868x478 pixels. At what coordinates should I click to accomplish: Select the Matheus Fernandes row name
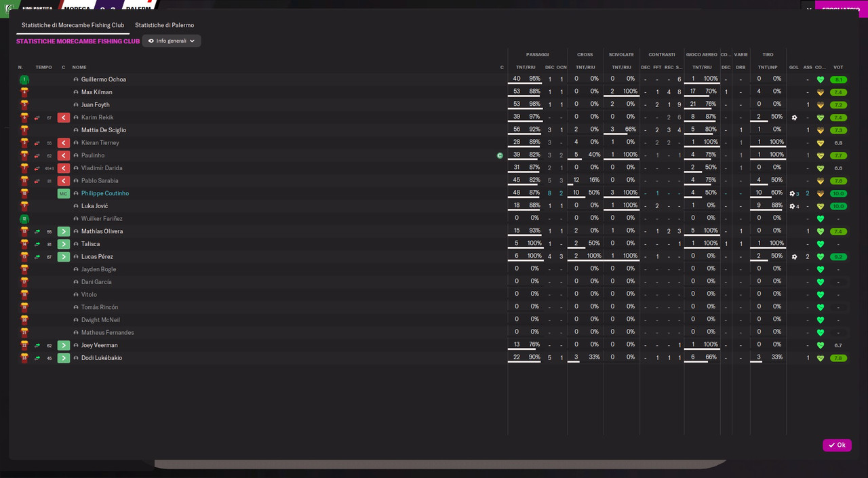pos(108,333)
